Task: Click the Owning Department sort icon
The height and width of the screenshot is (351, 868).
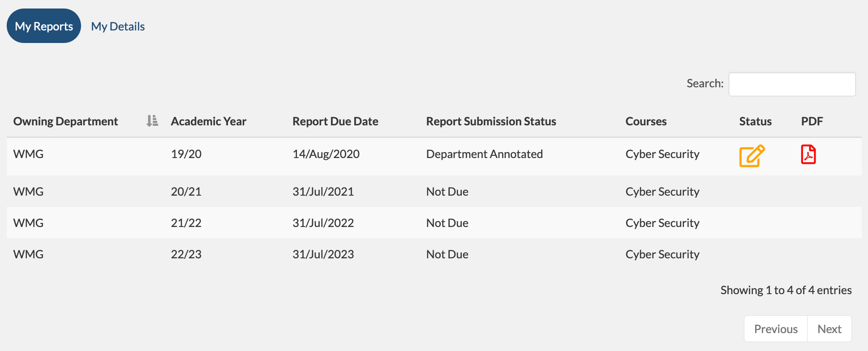Action: click(x=152, y=121)
